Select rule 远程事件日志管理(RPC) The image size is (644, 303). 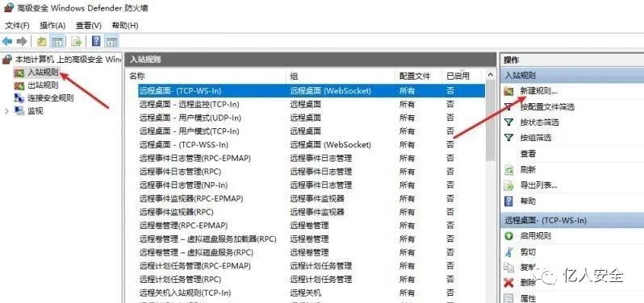(312, 172)
